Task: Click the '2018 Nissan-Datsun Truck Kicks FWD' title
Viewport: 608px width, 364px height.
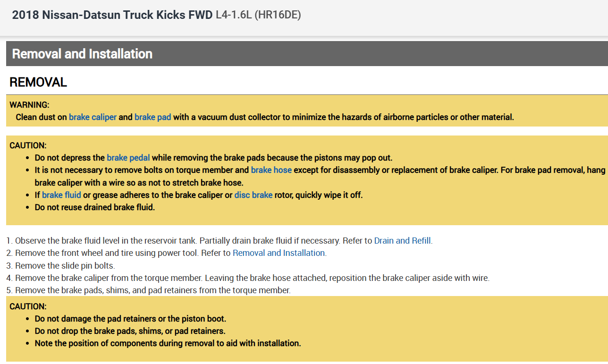Action: [112, 15]
